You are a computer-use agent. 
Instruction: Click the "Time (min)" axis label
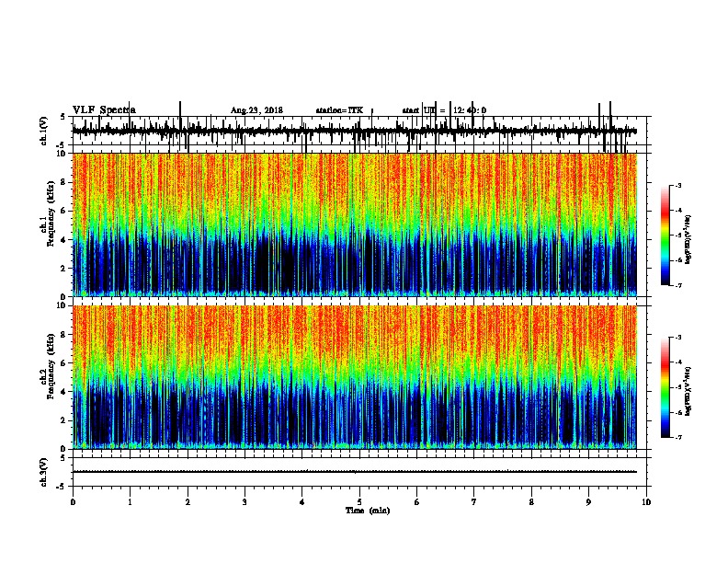coord(368,511)
